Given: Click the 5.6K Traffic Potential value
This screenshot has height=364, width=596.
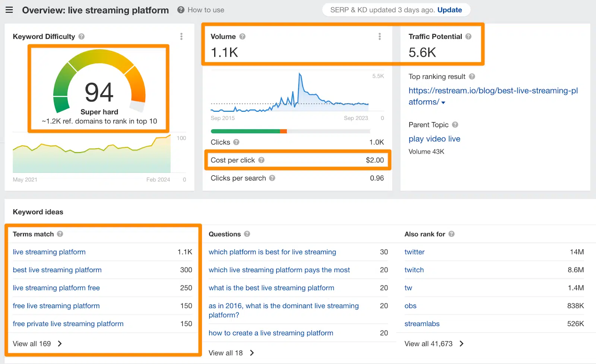Looking at the screenshot, I should [422, 53].
